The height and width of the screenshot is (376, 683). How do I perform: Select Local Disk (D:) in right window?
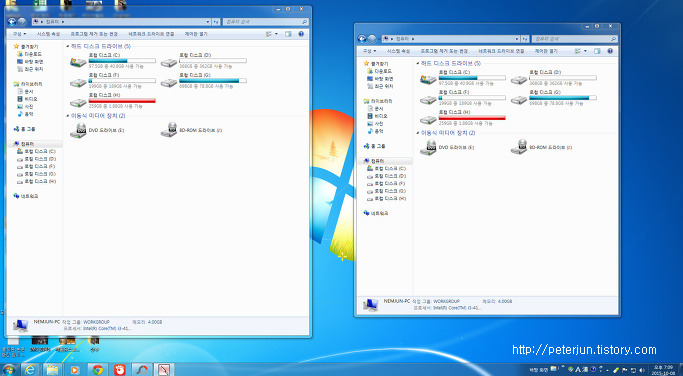(x=554, y=78)
